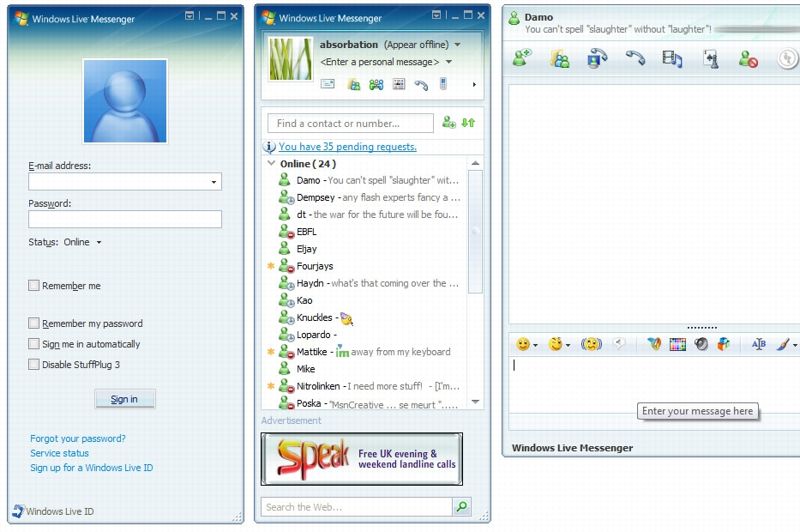Select the Nitrolinken contact
The width and height of the screenshot is (800, 532).
click(368, 386)
